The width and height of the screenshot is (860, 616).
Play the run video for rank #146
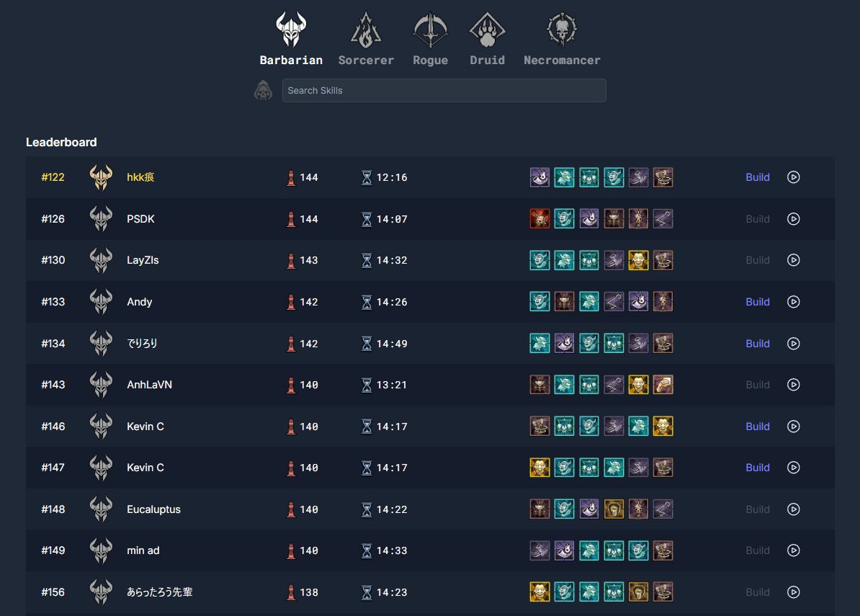[x=793, y=427]
